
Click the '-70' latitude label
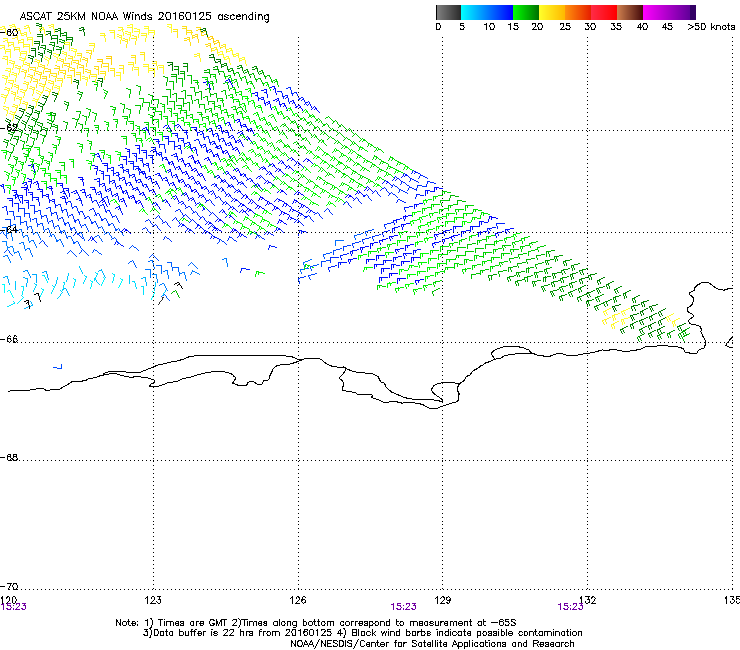(9, 586)
